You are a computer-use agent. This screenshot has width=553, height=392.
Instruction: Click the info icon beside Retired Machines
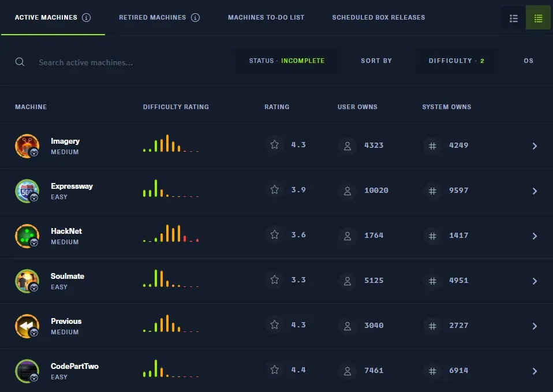click(195, 17)
